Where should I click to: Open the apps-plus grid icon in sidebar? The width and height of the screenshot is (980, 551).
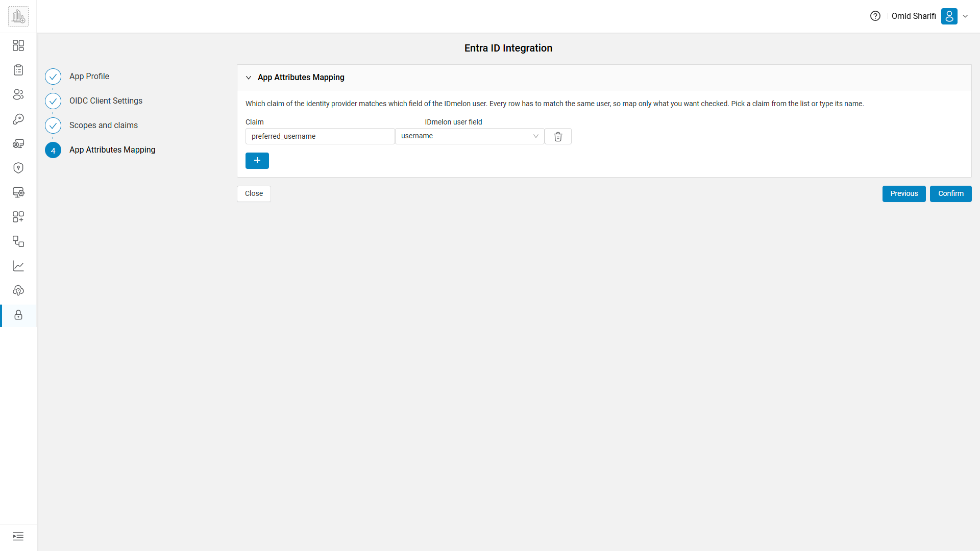pos(18,217)
